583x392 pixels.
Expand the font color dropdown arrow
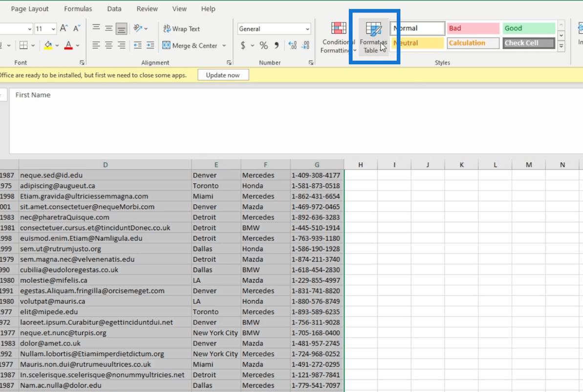tap(78, 45)
